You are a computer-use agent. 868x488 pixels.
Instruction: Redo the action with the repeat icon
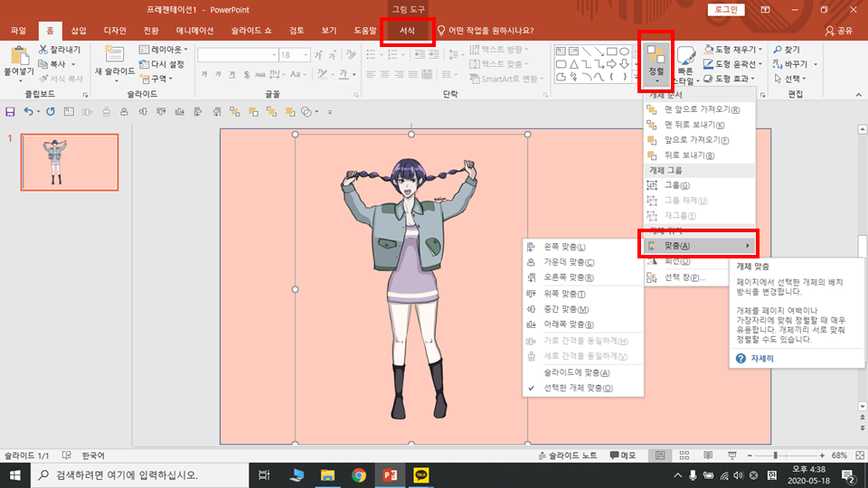(51, 112)
